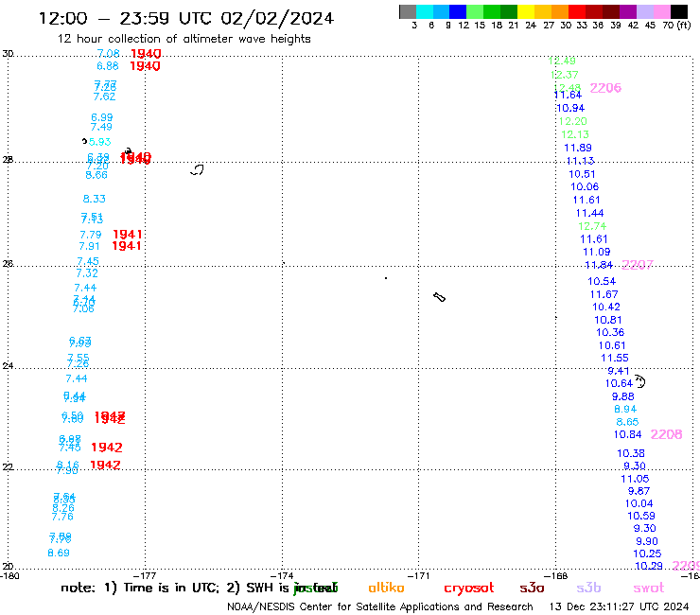Click the red time label '1941' beside 7.79
Screen dimensions: 700x615
coord(128,235)
